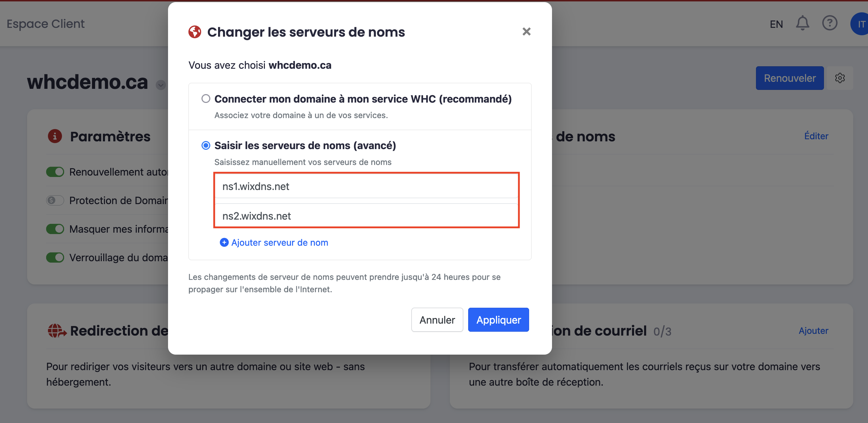Viewport: 868px width, 423px height.
Task: Open the IT user avatar menu
Action: [x=860, y=24]
